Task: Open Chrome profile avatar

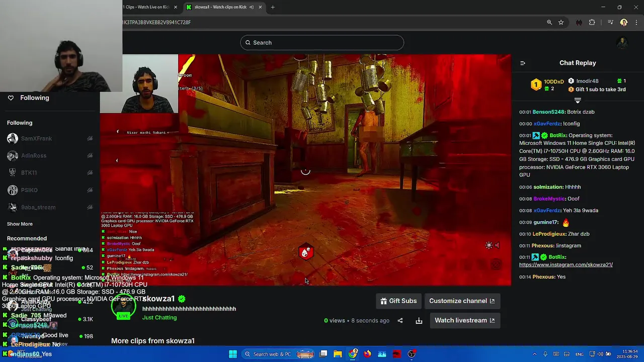Action: point(624,22)
